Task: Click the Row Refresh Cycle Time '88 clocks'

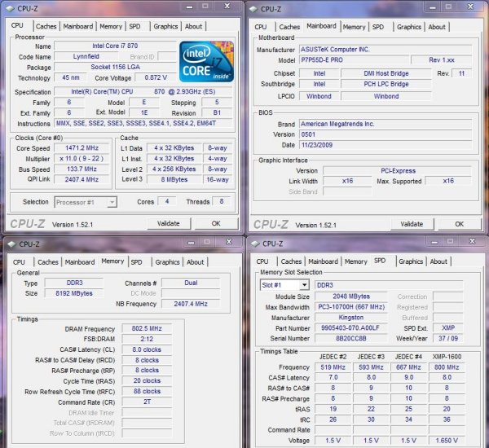Action: [147, 391]
